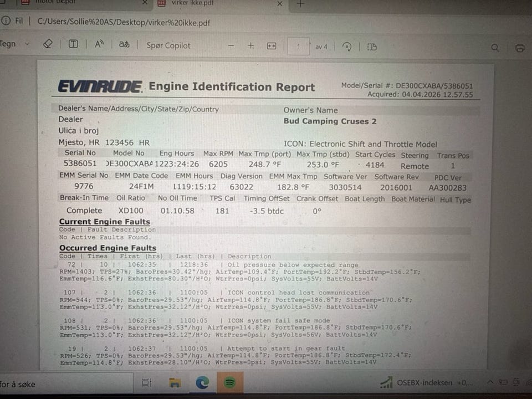This screenshot has height=399, width=532.
Task: Click the page number input field
Action: 298,47
